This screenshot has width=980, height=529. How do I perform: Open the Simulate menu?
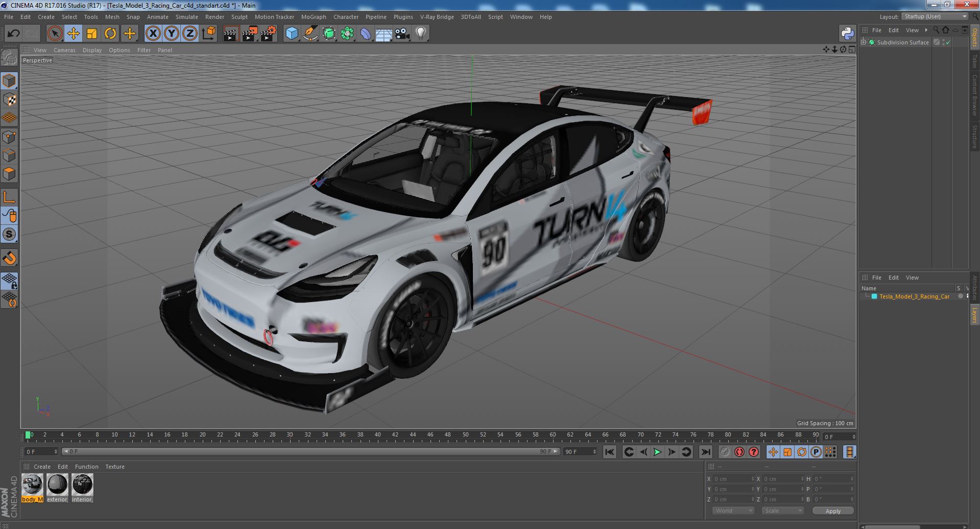click(x=187, y=17)
